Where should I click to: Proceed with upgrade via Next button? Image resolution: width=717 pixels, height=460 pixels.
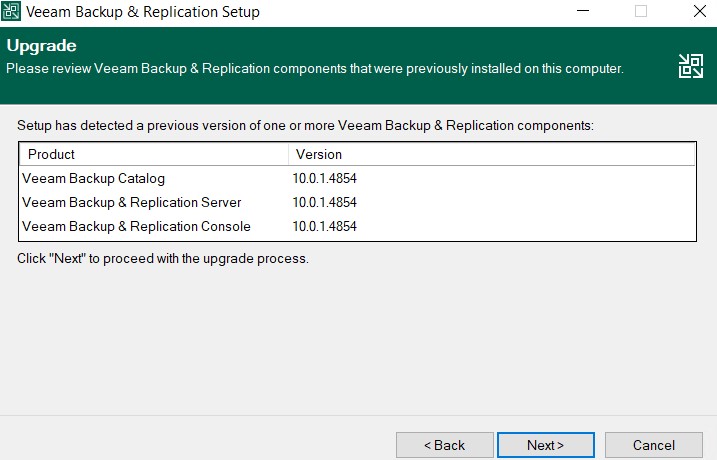tap(546, 445)
